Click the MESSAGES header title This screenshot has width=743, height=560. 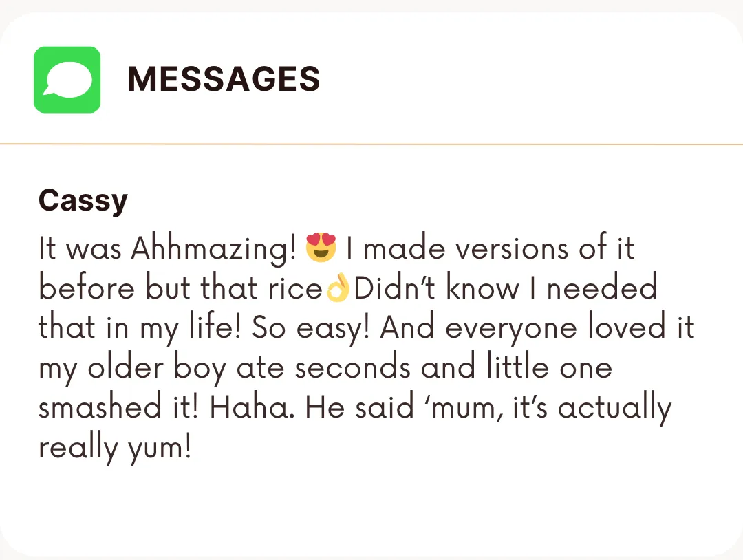[224, 80]
